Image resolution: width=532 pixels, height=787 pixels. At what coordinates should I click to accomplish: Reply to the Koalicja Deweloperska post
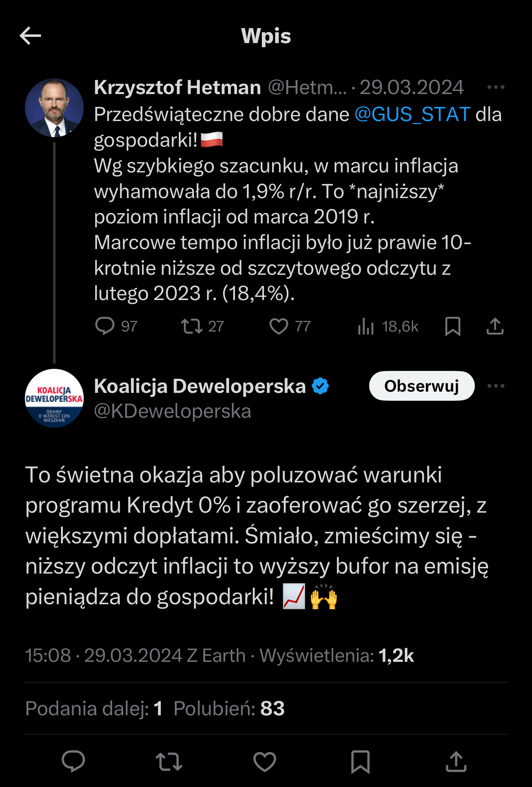pos(73,762)
